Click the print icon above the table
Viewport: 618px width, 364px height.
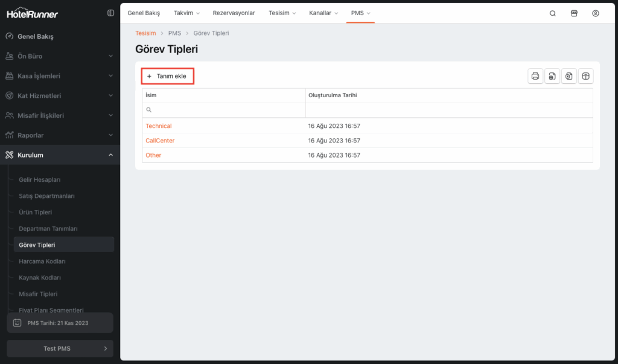tap(535, 76)
